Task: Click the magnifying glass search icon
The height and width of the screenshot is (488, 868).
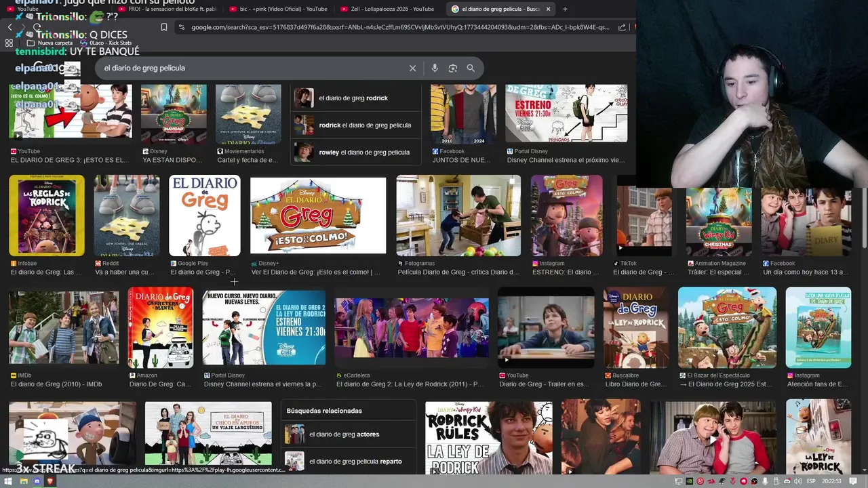Action: tap(471, 68)
